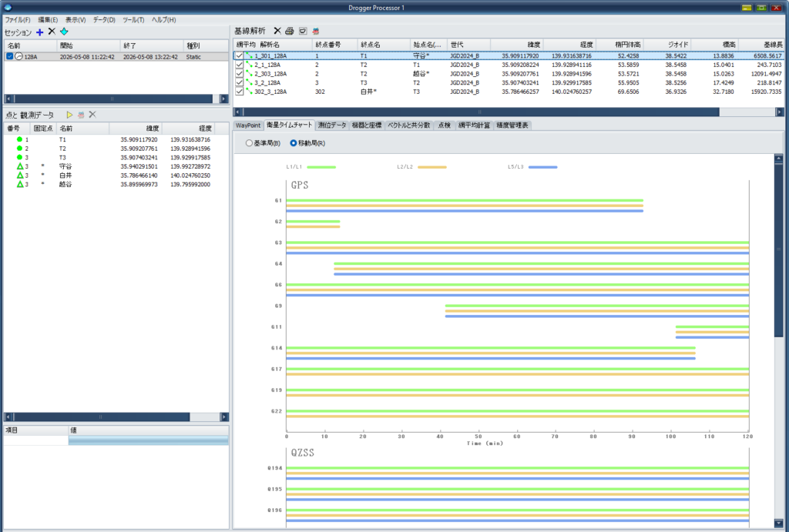Image resolution: width=789 pixels, height=532 pixels.
Task: Switch to the 網平均計算 tab
Action: [474, 125]
